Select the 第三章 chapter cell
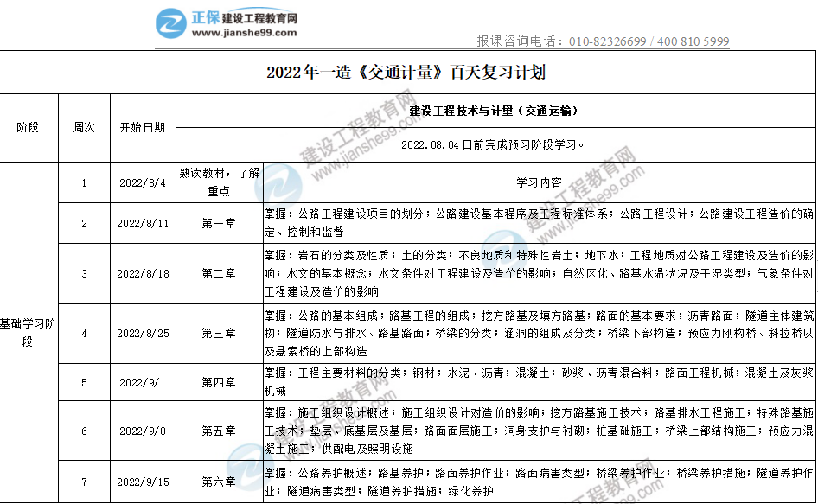818x504 pixels. coord(218,333)
